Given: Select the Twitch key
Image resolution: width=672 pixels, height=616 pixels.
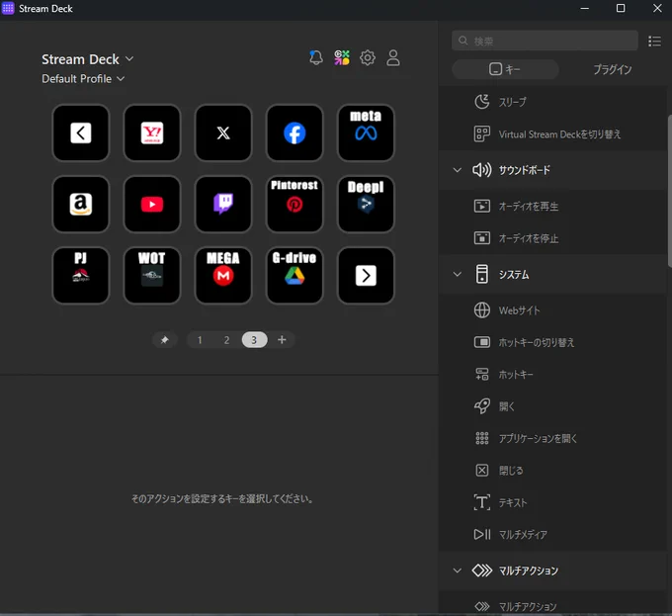Looking at the screenshot, I should click(x=223, y=204).
